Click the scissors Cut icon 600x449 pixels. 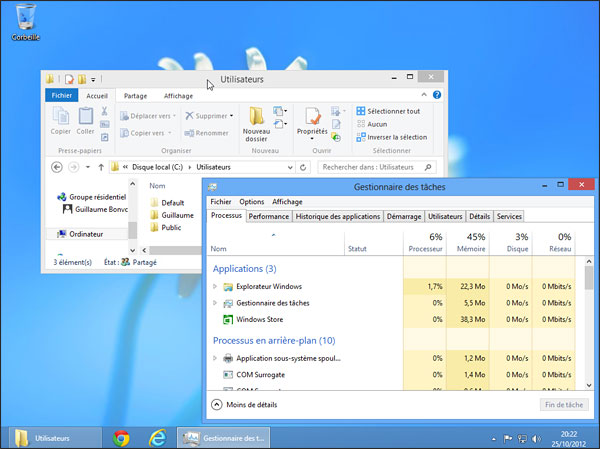click(104, 111)
